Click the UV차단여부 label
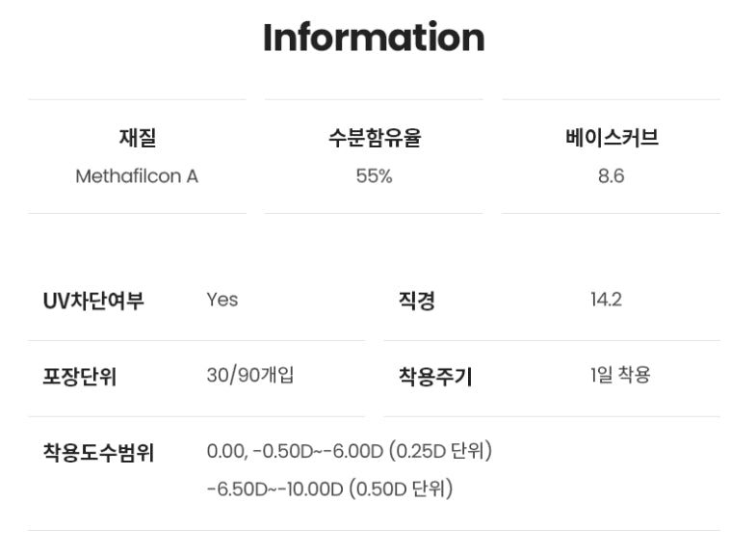This screenshot has width=756, height=555. coord(93,301)
